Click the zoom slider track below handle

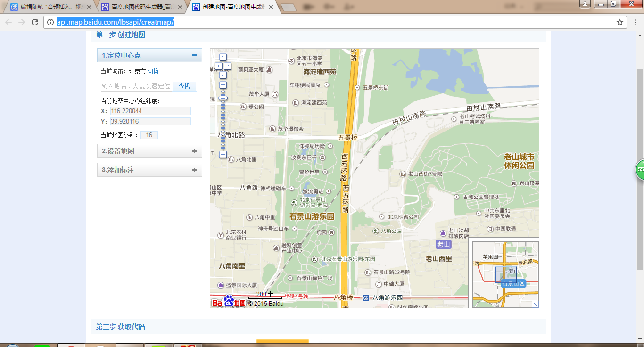[223, 126]
